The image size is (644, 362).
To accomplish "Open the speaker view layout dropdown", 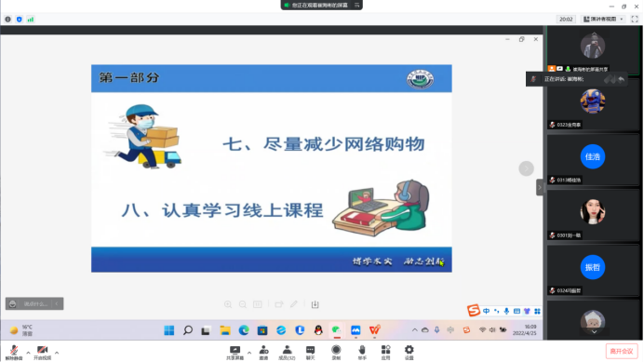I will 603,20.
